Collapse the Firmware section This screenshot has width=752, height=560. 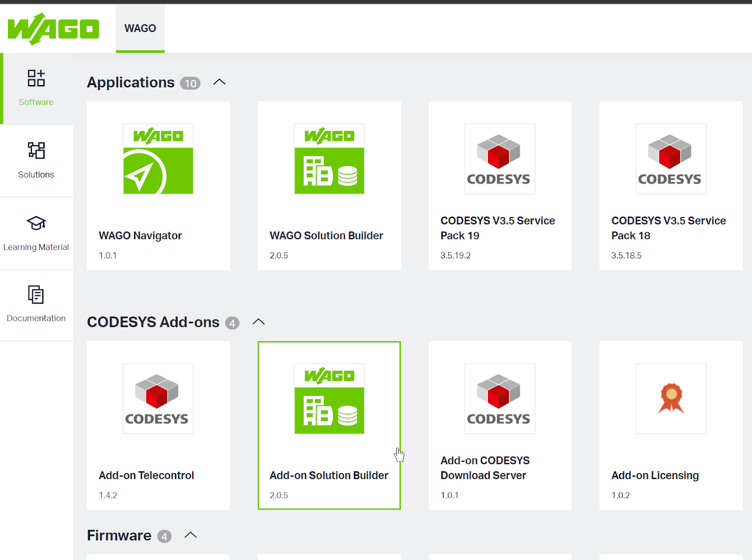(190, 535)
